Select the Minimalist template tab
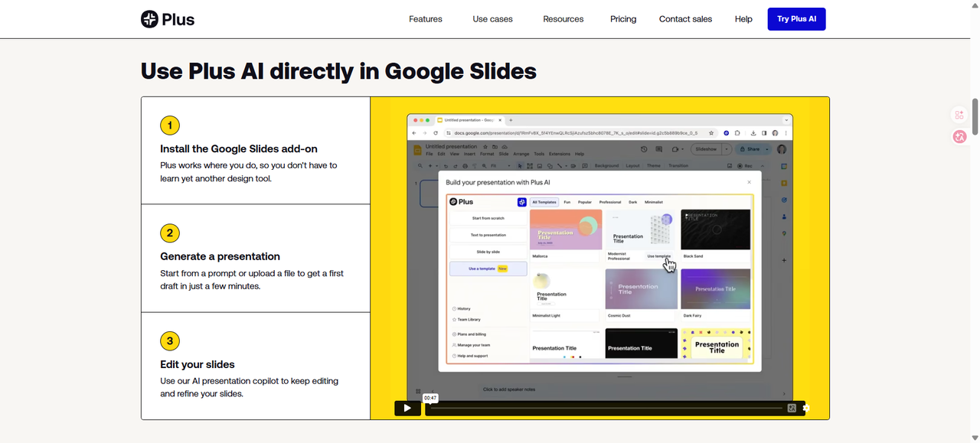980x443 pixels. tap(654, 202)
